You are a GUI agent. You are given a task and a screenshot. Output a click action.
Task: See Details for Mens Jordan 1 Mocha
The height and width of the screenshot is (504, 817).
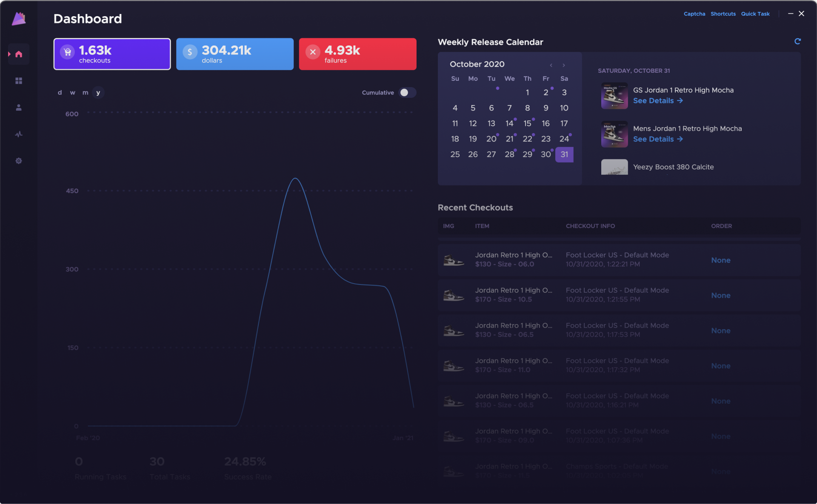click(x=658, y=139)
